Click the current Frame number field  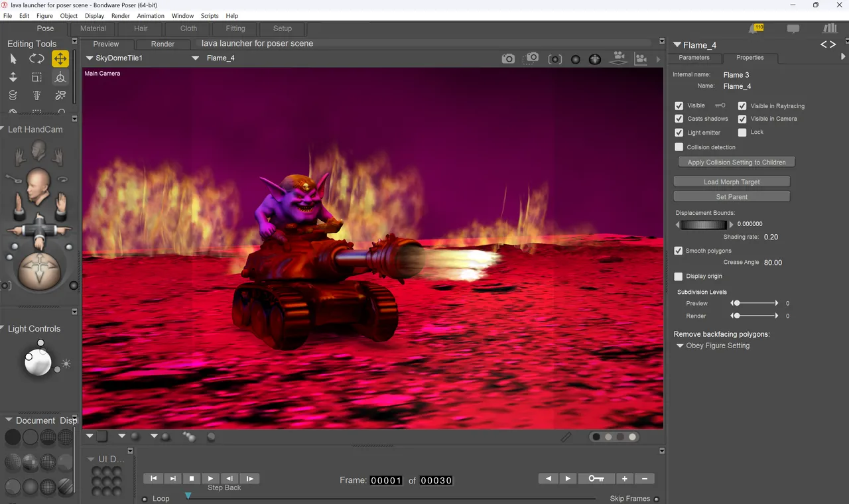386,480
